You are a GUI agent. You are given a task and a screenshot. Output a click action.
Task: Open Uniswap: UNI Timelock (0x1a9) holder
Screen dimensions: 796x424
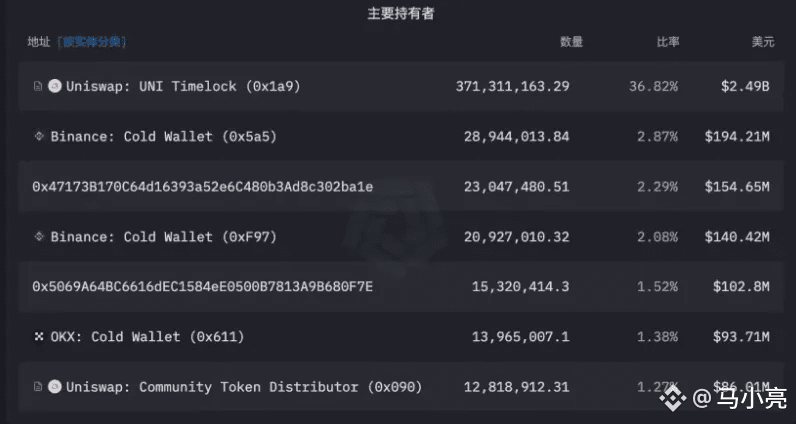coord(183,86)
